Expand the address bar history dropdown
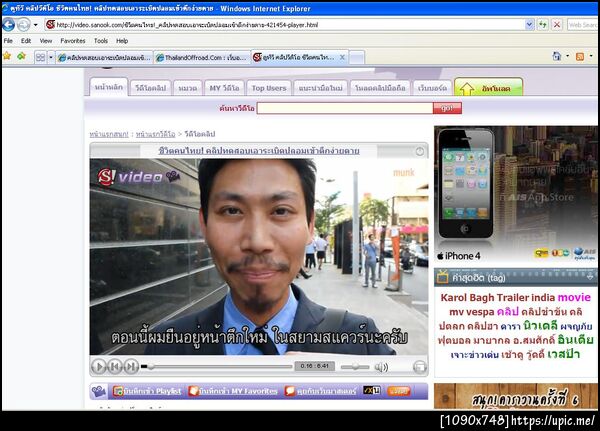Viewport: 600px width, 431px height. click(x=529, y=25)
